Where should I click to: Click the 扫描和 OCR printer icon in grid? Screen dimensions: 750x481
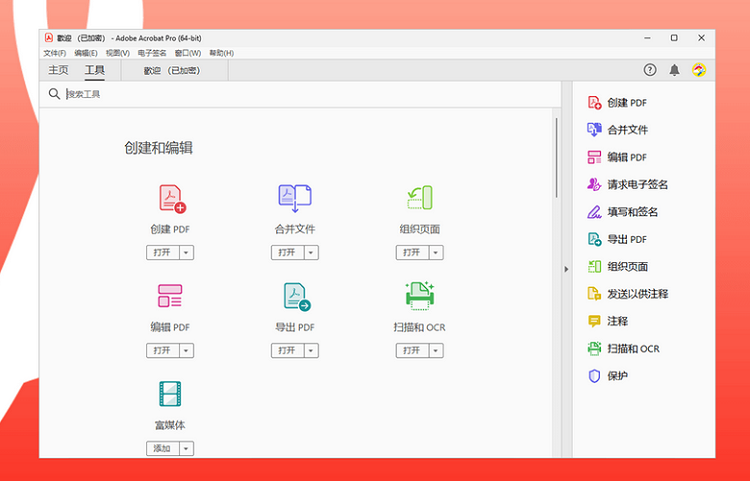click(x=419, y=295)
